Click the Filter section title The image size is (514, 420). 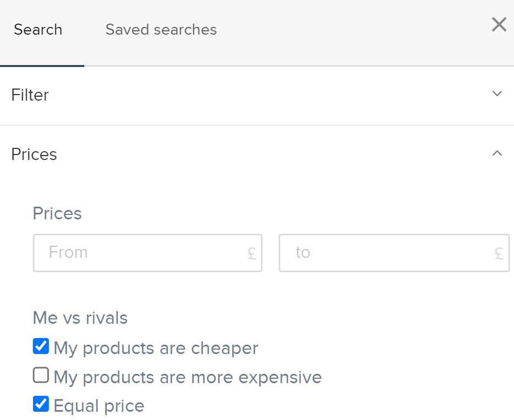[30, 95]
